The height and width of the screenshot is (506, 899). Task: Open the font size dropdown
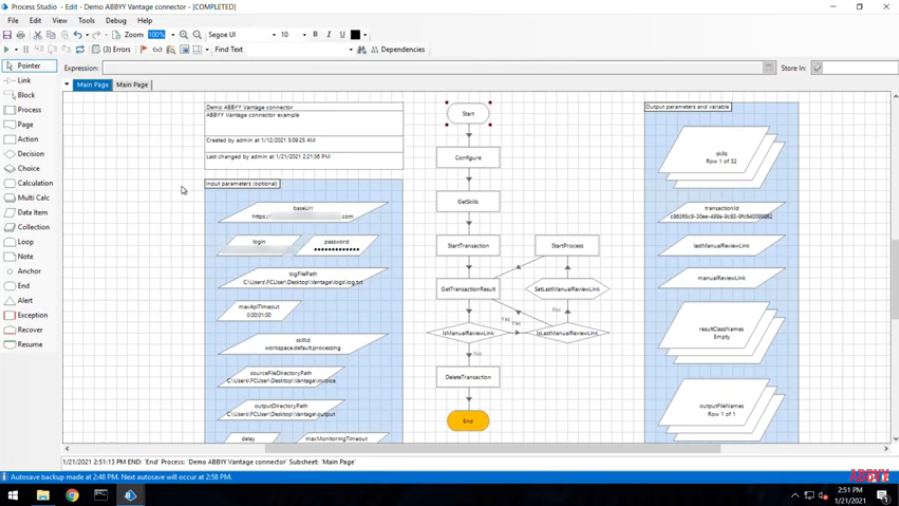(304, 35)
